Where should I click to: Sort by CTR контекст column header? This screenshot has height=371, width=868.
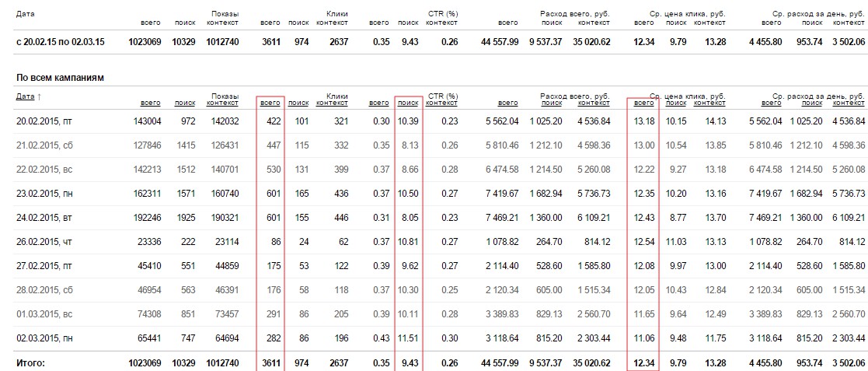click(x=441, y=103)
